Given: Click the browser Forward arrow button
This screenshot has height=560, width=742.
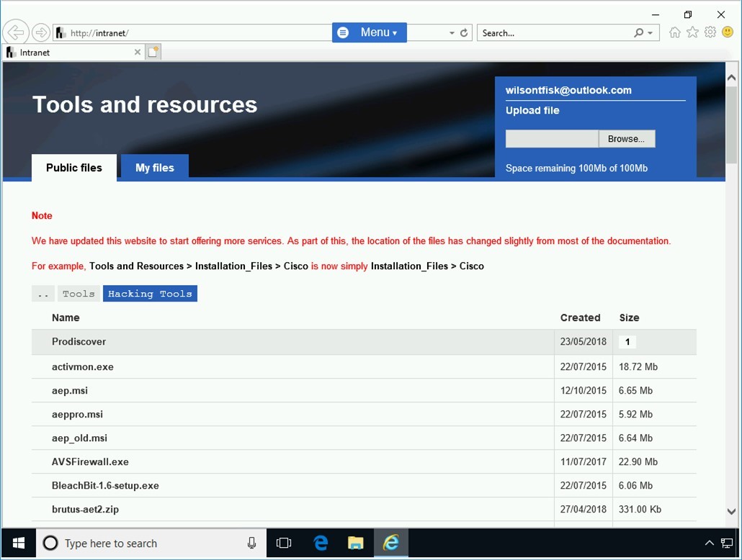Looking at the screenshot, I should (x=41, y=32).
